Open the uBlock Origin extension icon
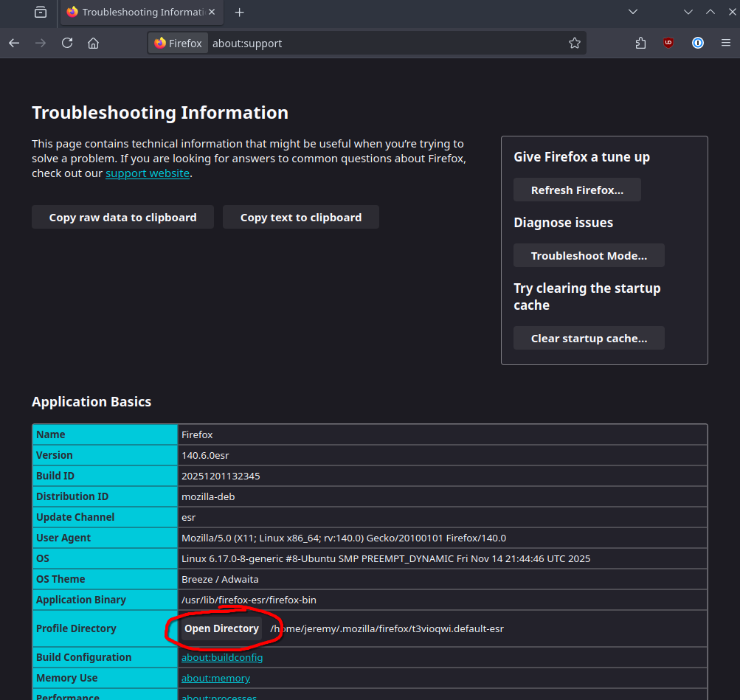This screenshot has height=700, width=740. [668, 43]
